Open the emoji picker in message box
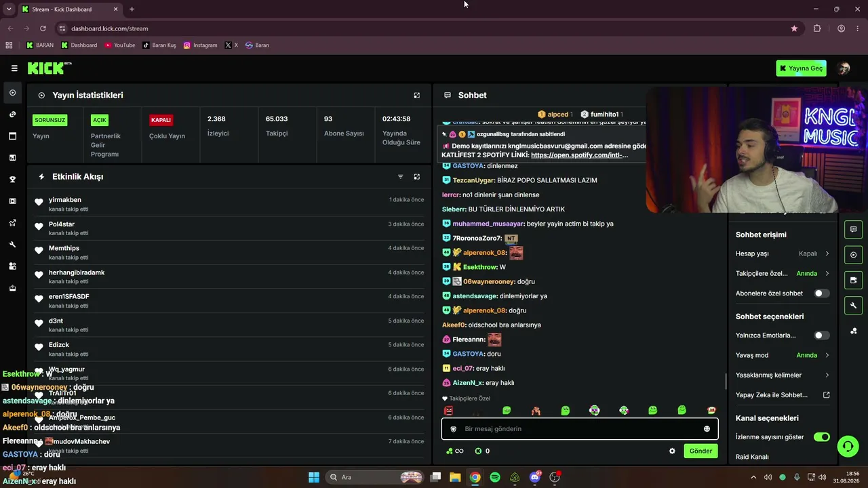This screenshot has height=488, width=868. click(x=707, y=429)
